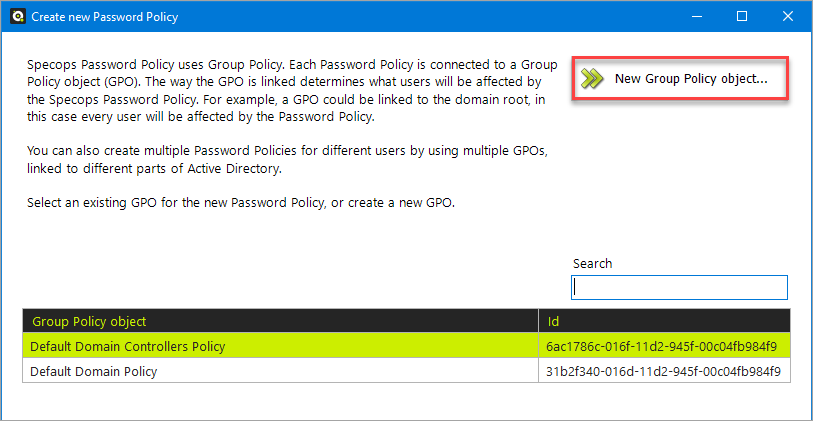This screenshot has height=421, width=813.
Task: Sort by the Id column header
Action: (665, 321)
